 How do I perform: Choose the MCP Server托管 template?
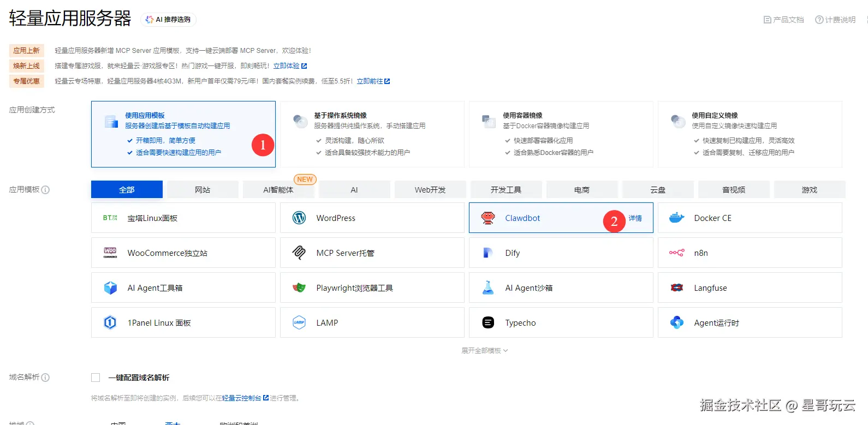click(x=372, y=253)
